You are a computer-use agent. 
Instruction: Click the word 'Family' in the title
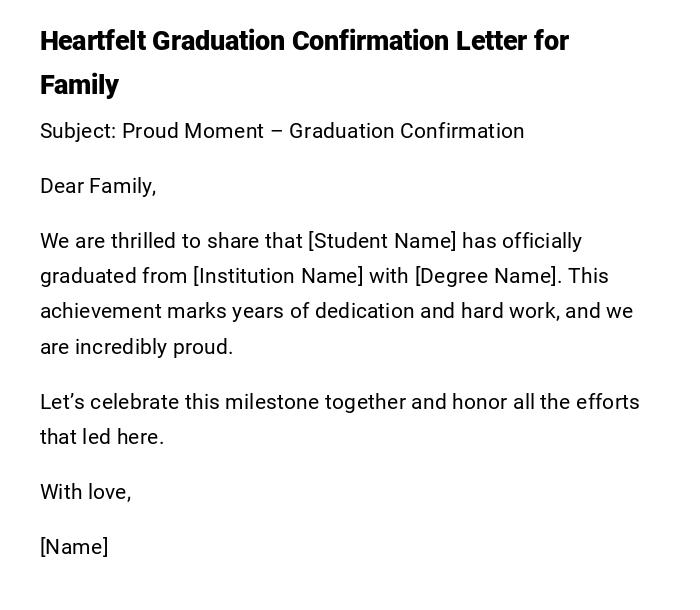pos(79,85)
